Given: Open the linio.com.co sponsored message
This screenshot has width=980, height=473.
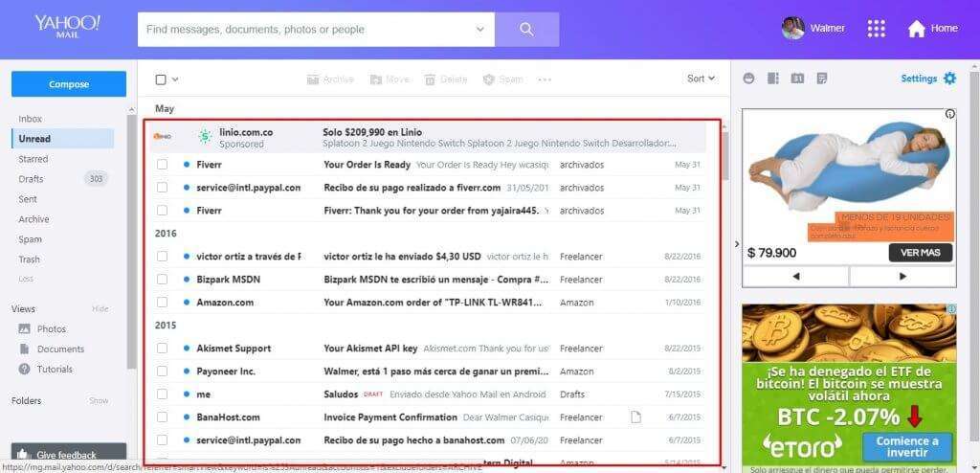Looking at the screenshot, I should coord(428,138).
